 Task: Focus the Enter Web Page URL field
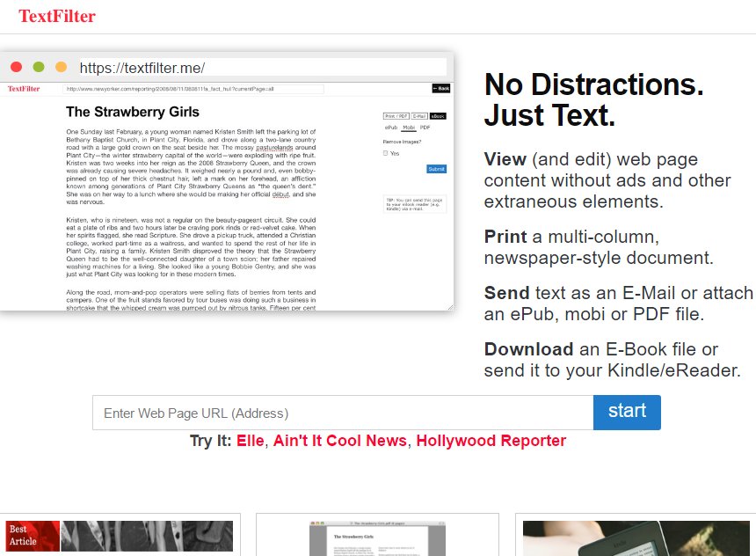343,413
